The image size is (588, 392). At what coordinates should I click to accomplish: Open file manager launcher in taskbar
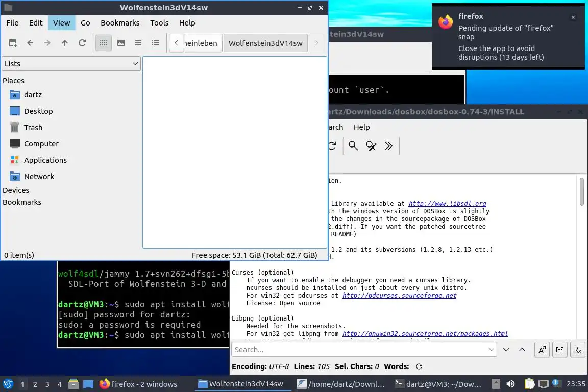73,384
